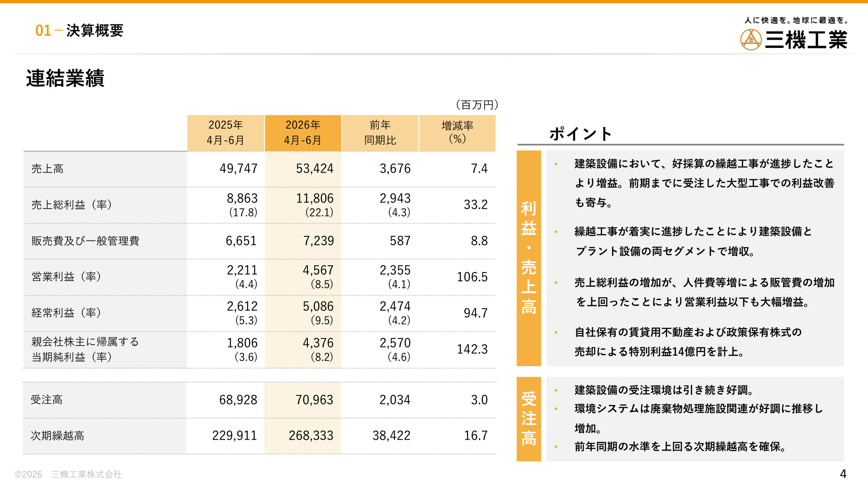Click the backlog value "229,911"
The image size is (868, 488).
235,436
